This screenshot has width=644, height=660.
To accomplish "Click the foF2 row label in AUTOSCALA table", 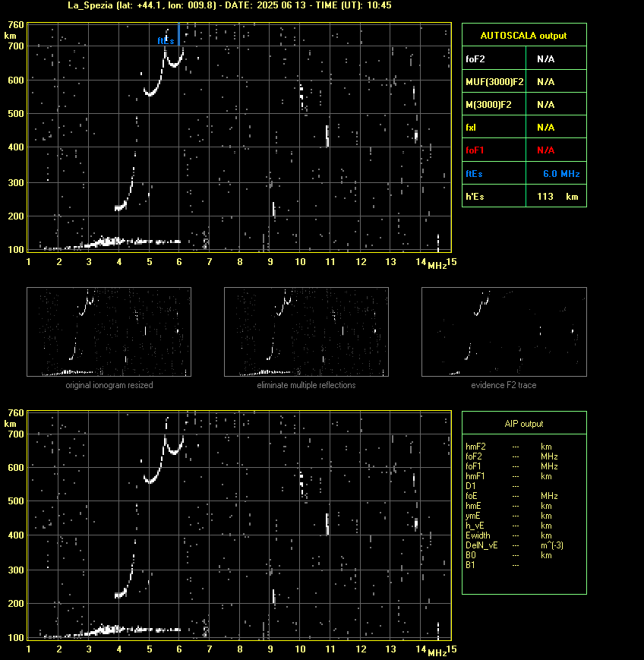I will 475,59.
